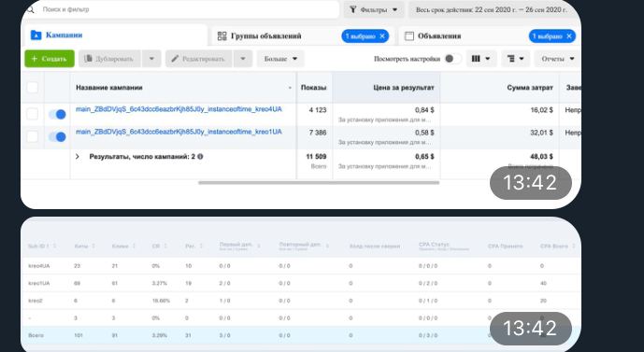Open the arrow next to 'Дублировать'
Image resolution: width=644 pixels, height=352 pixels.
151,59
